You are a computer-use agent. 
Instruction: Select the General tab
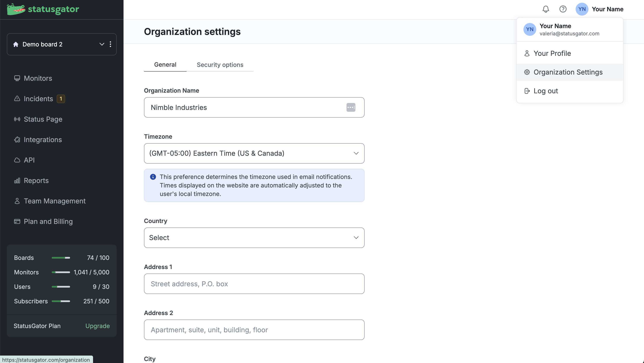[165, 65]
